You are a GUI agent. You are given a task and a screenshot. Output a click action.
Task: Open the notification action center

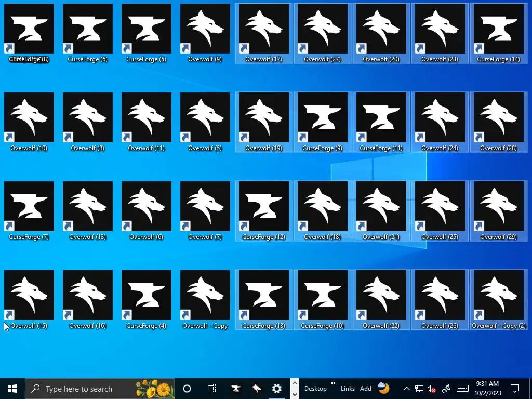coord(515,389)
